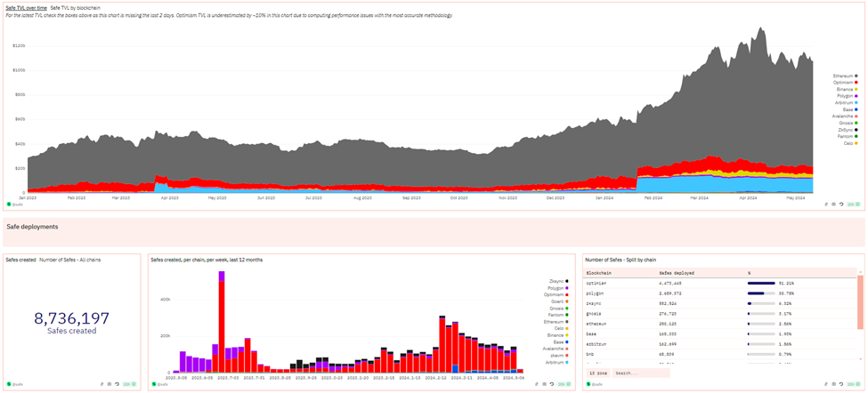This screenshot has width=868, height=393.
Task: Select the ethereum row in table
Action: (x=719, y=324)
